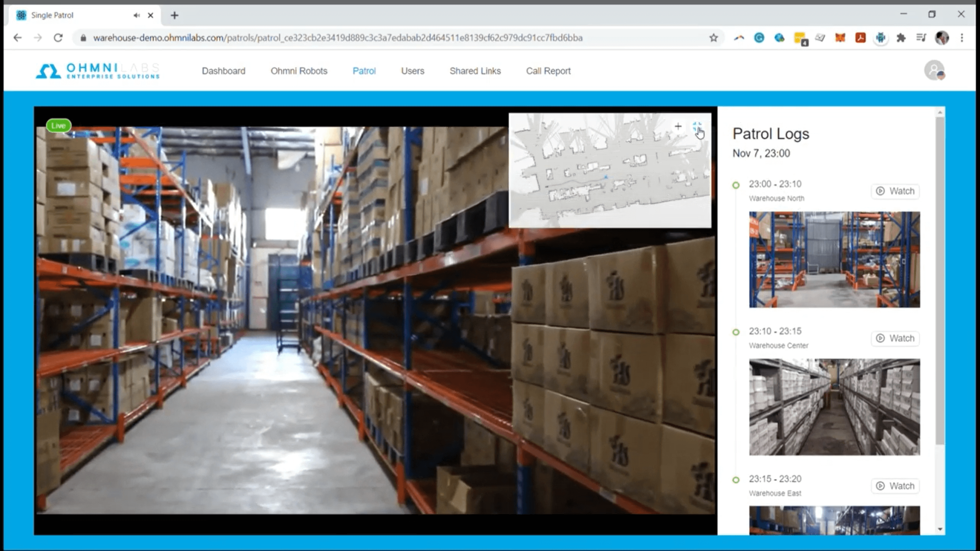Viewport: 980px width, 551px height.
Task: Open the user profile icon at top right
Action: 934,70
